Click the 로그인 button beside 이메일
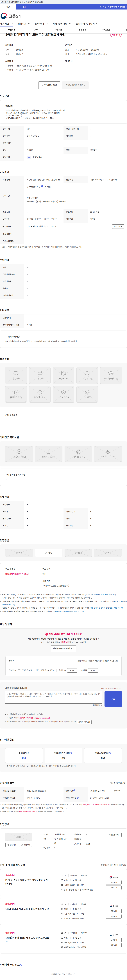 93,670
